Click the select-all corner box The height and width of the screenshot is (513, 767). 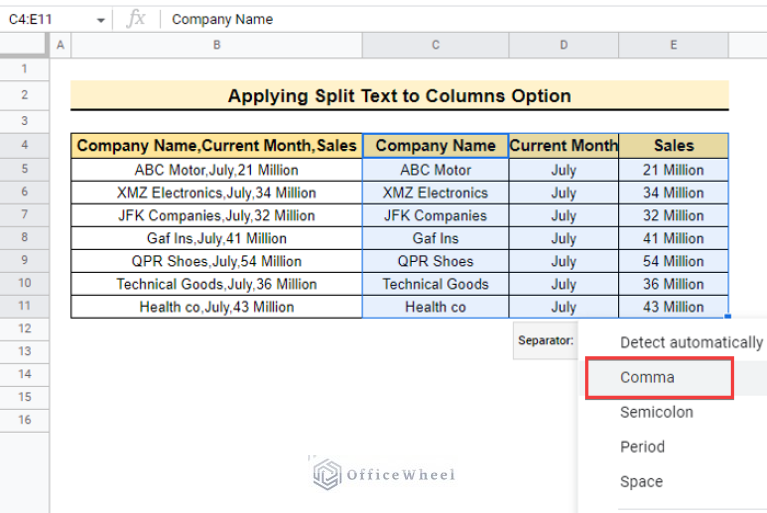click(x=24, y=45)
